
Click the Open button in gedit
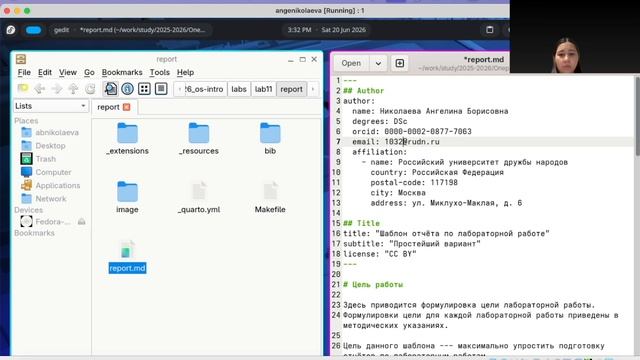pos(351,63)
